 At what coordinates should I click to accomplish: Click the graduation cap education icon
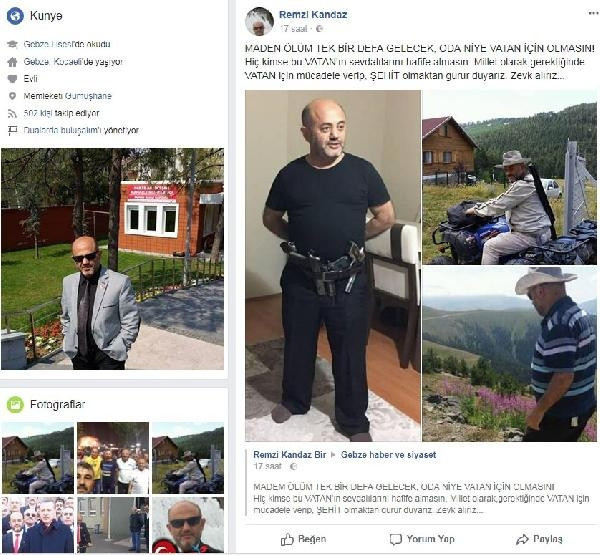point(13,44)
